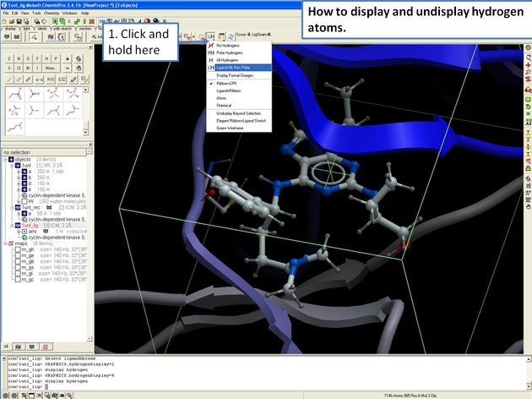The height and width of the screenshot is (399, 532).
Task: Collapse the 'objects' tree node
Action: [5, 159]
